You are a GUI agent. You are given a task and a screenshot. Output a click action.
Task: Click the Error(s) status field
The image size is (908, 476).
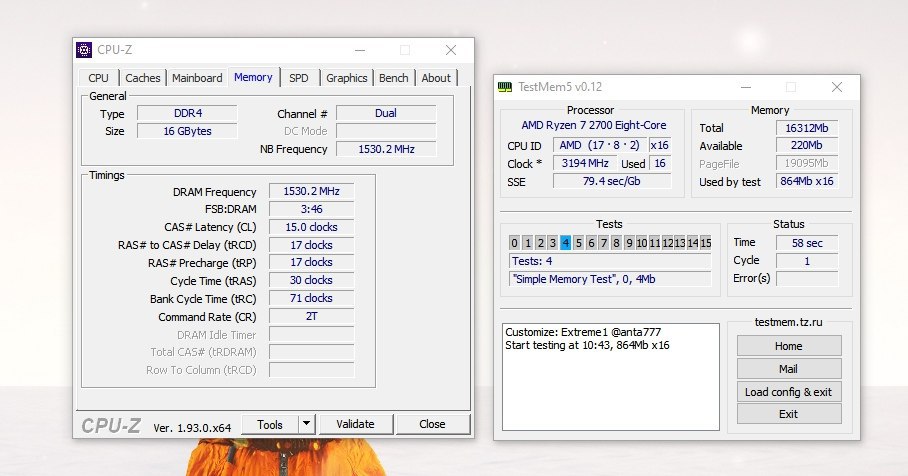point(807,279)
